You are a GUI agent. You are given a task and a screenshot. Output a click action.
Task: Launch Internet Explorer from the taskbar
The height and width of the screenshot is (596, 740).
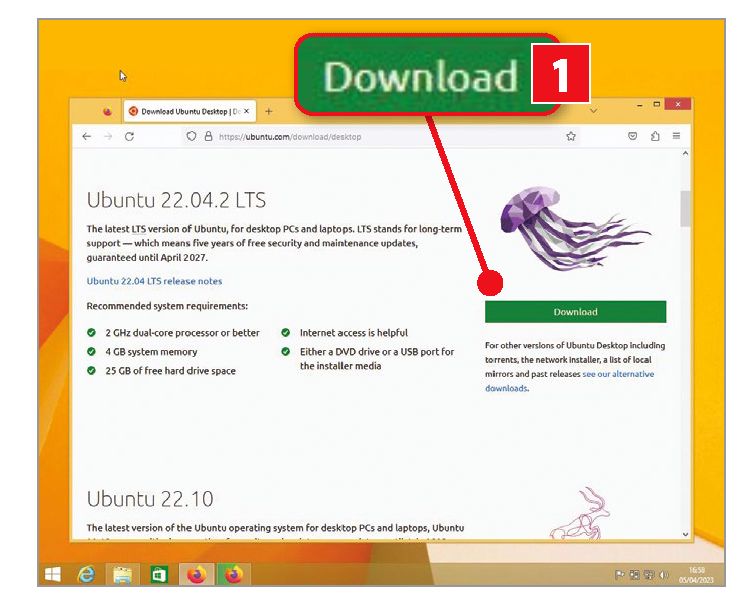(x=86, y=574)
